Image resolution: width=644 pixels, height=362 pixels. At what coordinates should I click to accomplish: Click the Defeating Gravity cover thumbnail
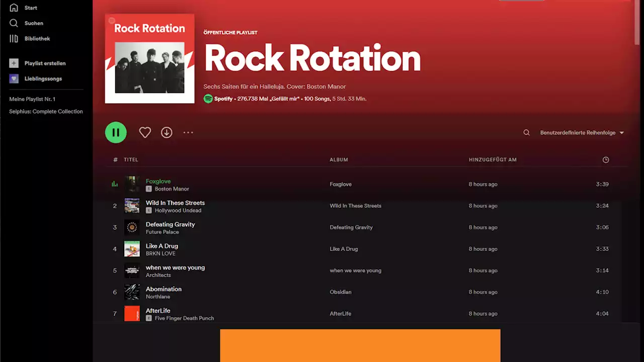click(132, 227)
